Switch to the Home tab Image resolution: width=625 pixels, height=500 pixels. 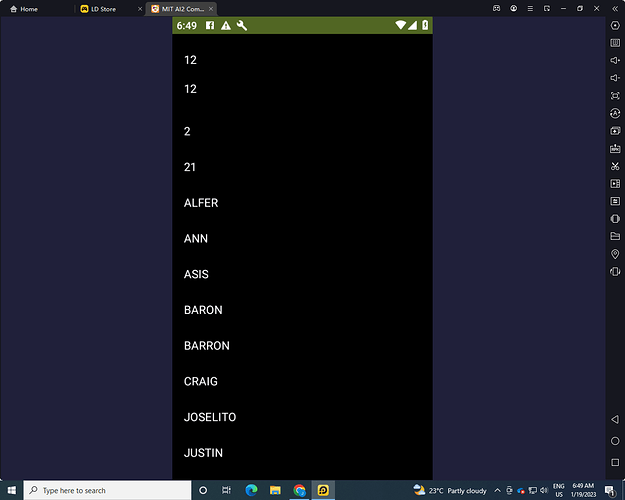click(x=24, y=9)
